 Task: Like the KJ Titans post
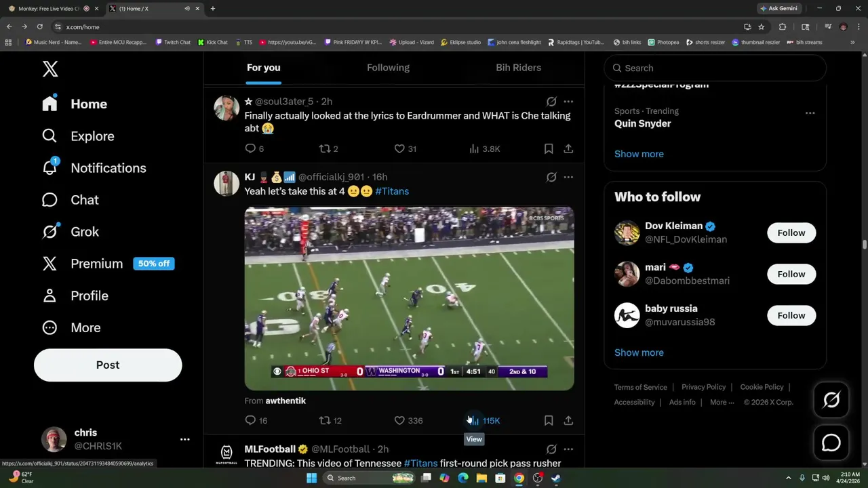408,421
